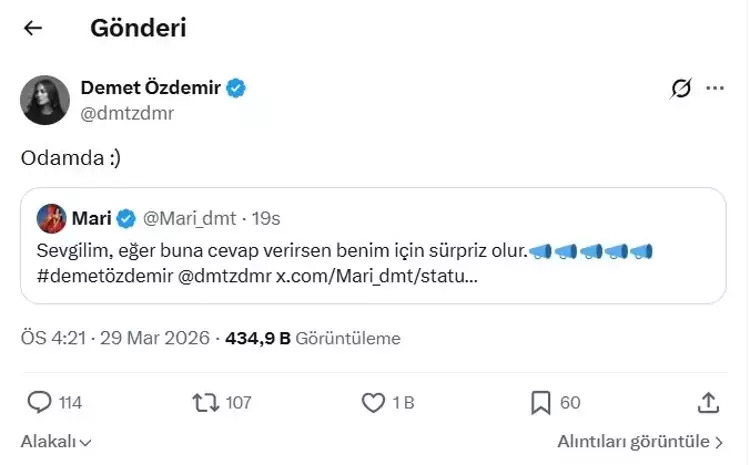This screenshot has width=750, height=465.
Task: Open the three-dot more options menu
Action: click(714, 88)
